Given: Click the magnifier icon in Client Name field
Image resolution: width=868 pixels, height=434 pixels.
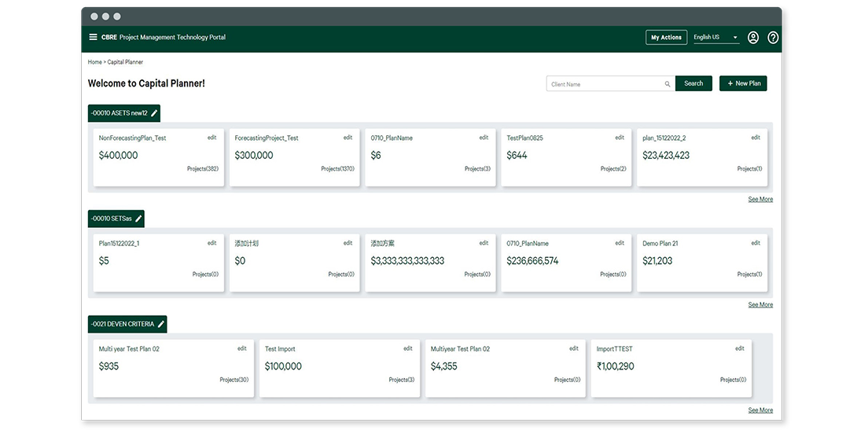Looking at the screenshot, I should [x=668, y=84].
